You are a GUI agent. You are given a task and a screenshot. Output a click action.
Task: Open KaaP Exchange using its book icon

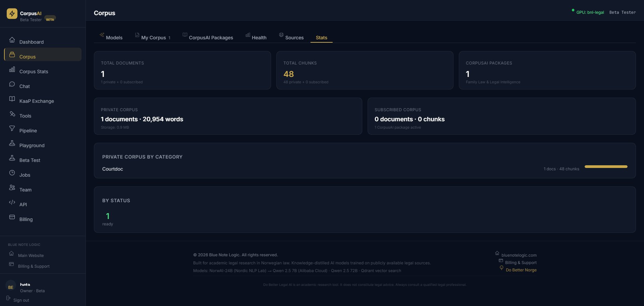tap(12, 99)
